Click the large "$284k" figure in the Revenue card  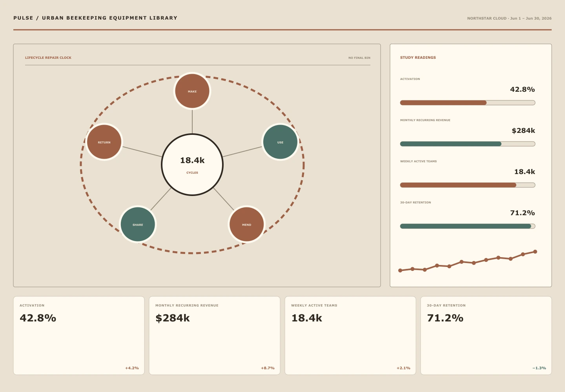173,318
